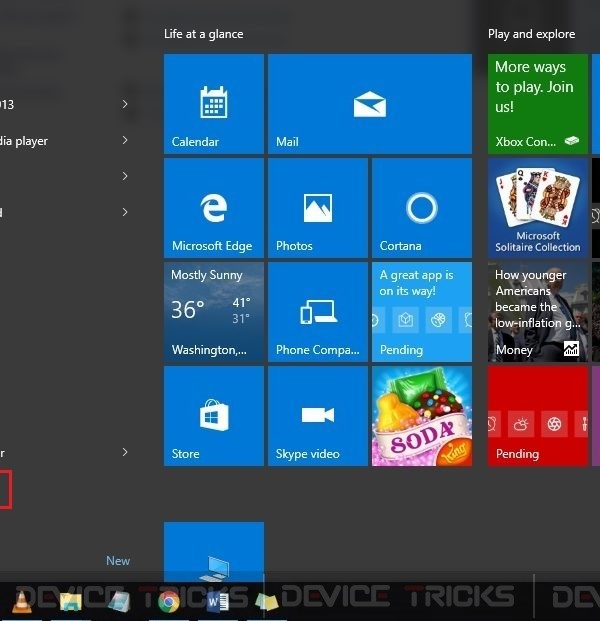Click the red Pending tile

pyautogui.click(x=538, y=416)
